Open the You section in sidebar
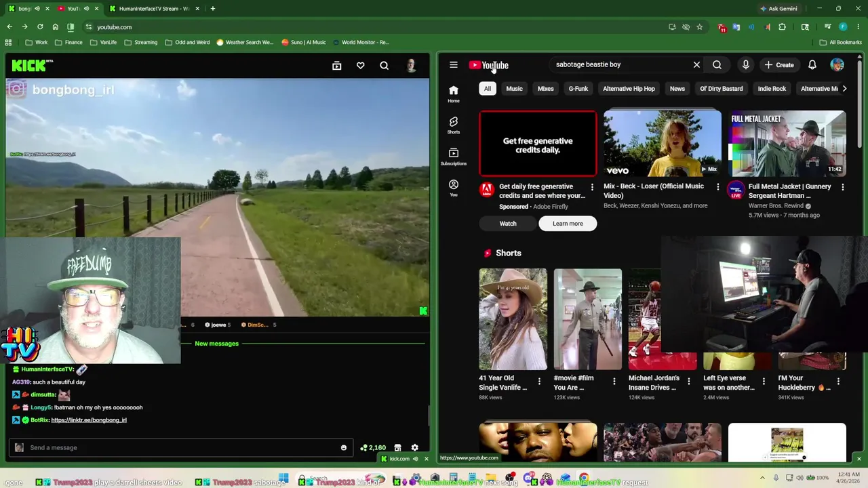The image size is (868, 488). [x=454, y=188]
